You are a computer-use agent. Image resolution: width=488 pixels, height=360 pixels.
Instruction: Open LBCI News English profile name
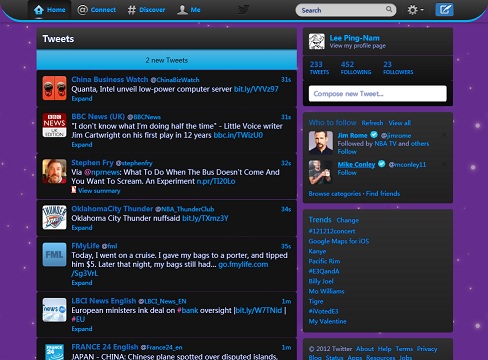104,301
